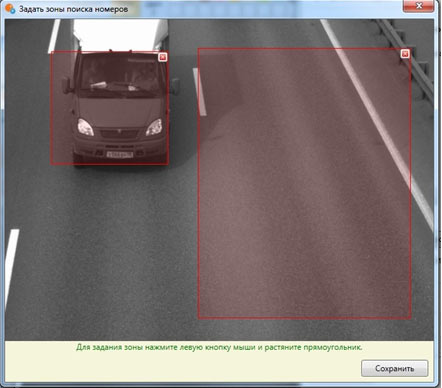Image resolution: width=442 pixels, height=388 pixels.
Task: Click the truck's right headlight
Action: [154, 127]
